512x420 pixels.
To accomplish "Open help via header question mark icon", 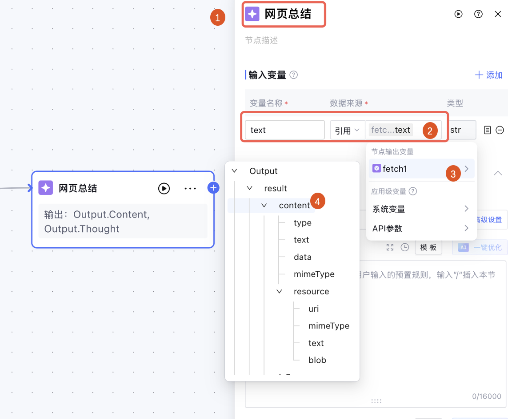I will point(478,14).
